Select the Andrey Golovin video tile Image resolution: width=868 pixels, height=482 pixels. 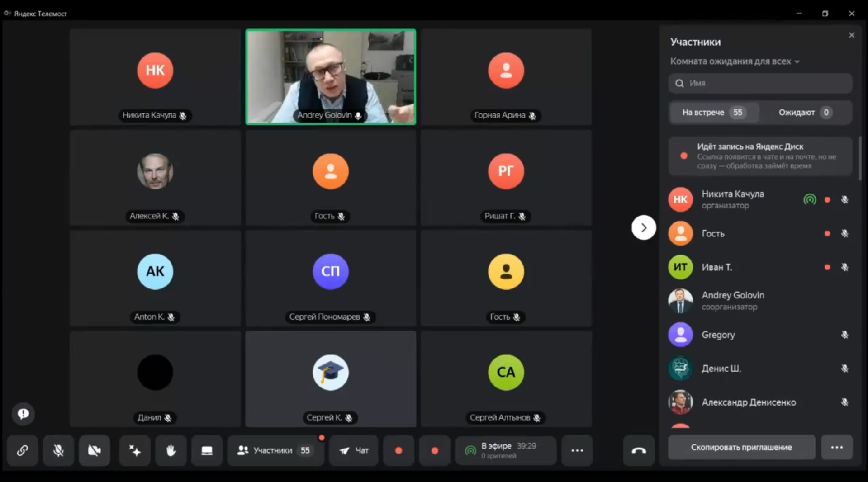coord(331,77)
